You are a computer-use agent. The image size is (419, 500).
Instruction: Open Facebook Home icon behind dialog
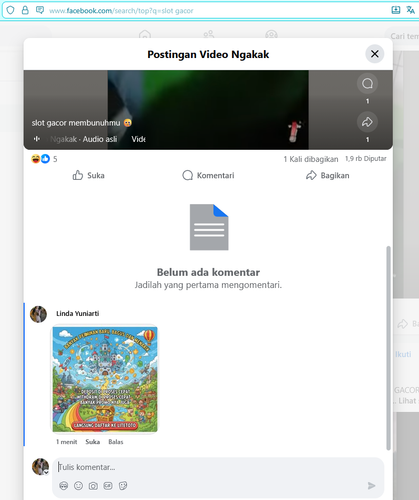click(145, 34)
